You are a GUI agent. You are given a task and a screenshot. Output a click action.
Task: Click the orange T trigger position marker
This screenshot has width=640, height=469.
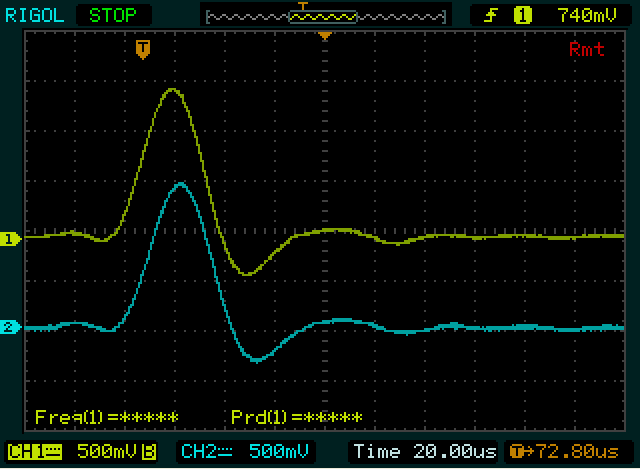143,49
